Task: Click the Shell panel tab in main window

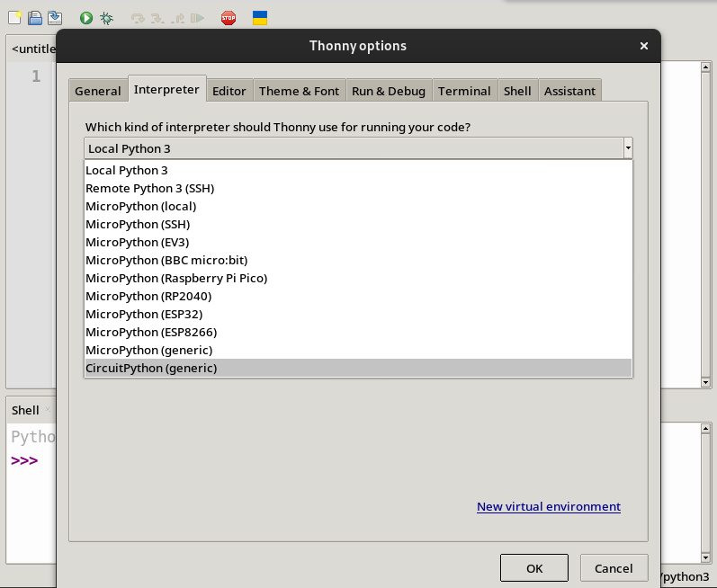Action: (x=25, y=410)
